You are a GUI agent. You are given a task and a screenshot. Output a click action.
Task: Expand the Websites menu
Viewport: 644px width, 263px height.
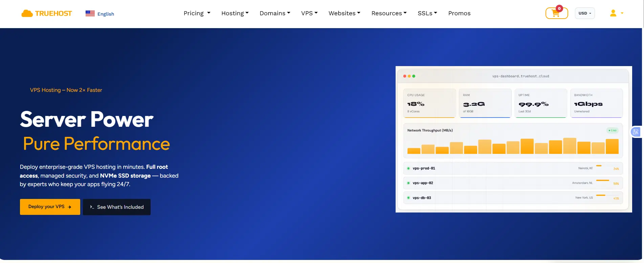click(x=344, y=13)
